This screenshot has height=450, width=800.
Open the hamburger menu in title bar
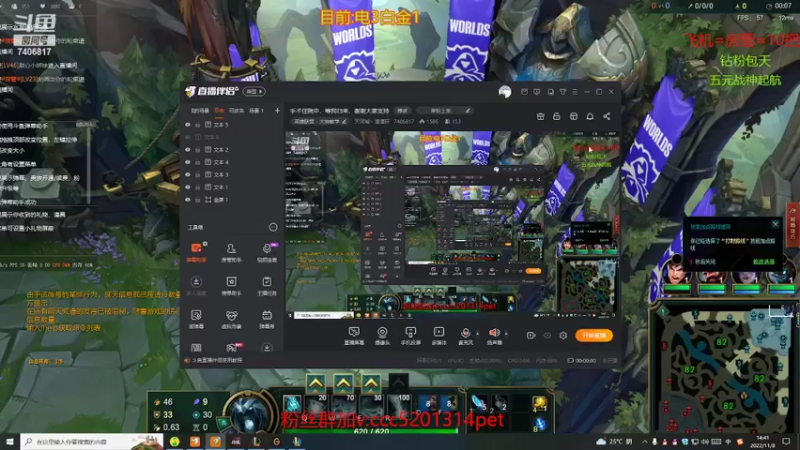click(x=575, y=92)
